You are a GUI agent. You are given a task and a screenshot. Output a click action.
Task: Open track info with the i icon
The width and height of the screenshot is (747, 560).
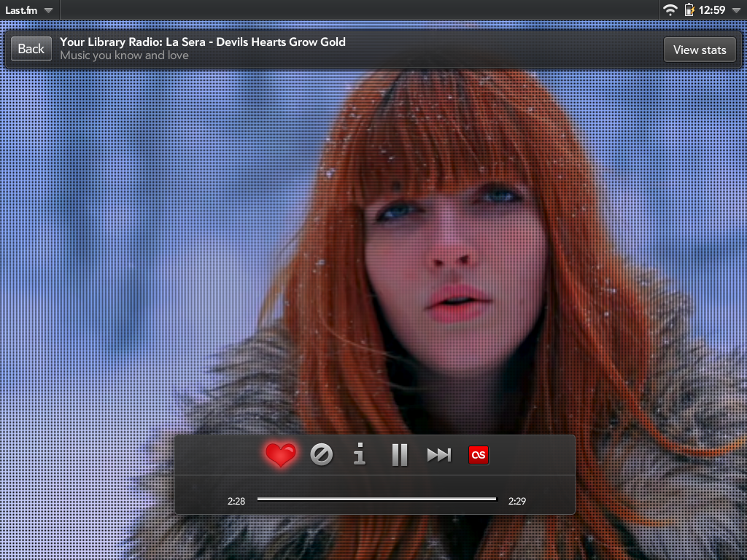coord(360,454)
